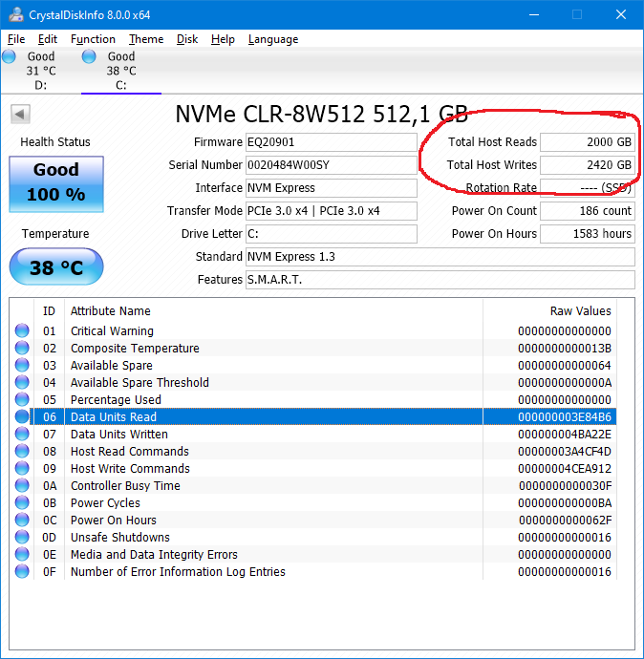Click the status orb for Unsafe Shutdowns
This screenshot has width=644, height=659.
tap(22, 538)
